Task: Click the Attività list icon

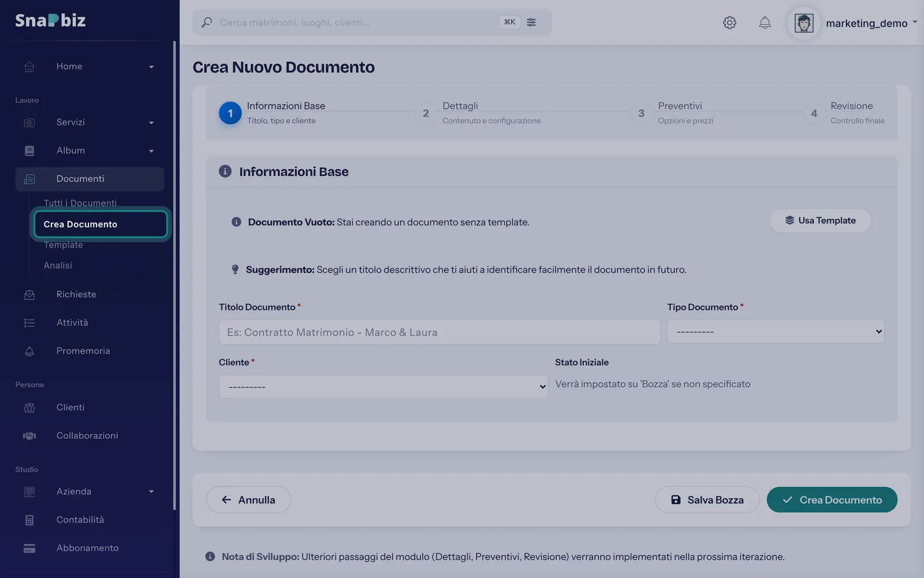Action: click(29, 323)
